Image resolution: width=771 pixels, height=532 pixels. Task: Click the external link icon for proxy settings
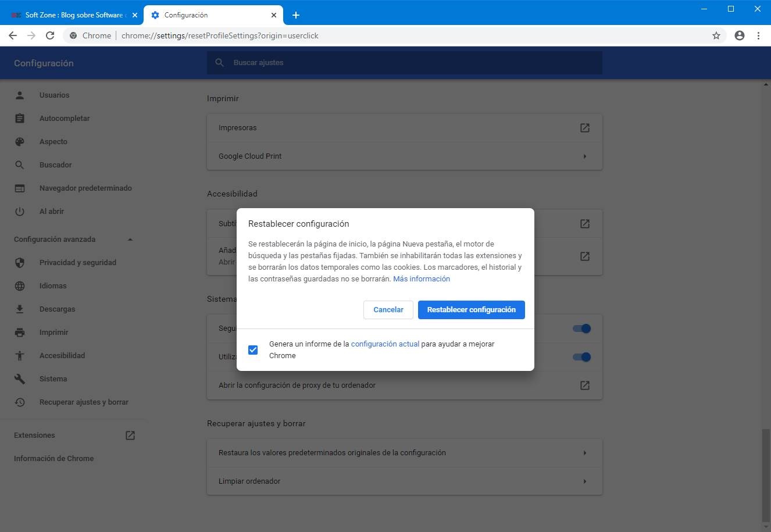[585, 385]
